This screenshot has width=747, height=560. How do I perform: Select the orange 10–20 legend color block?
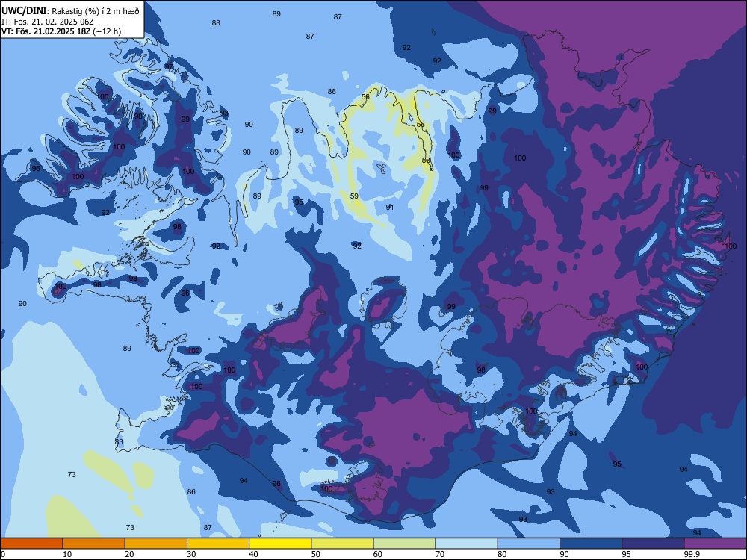coord(94,544)
